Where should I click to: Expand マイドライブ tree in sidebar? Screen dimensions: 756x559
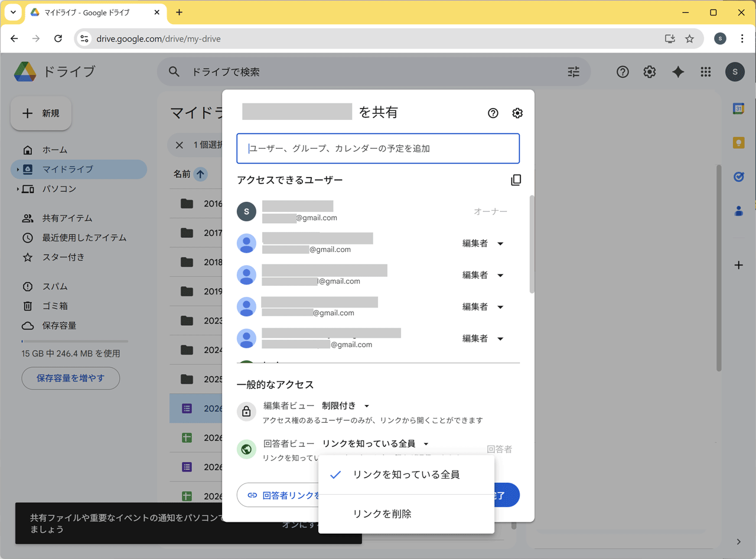[x=18, y=169]
